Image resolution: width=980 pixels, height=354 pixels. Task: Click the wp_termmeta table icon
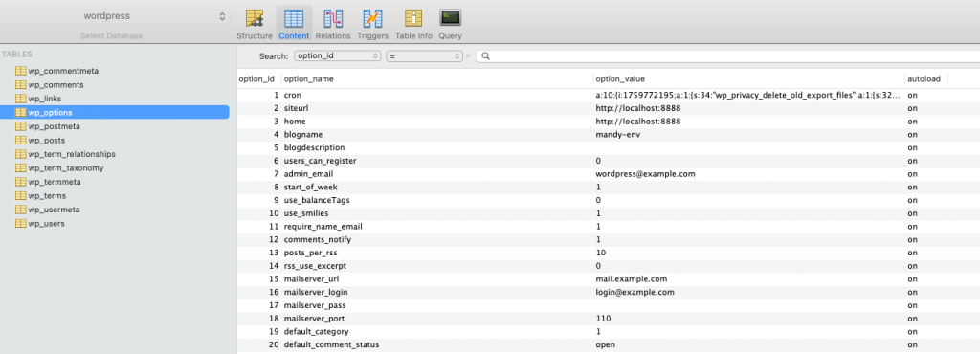(x=21, y=182)
